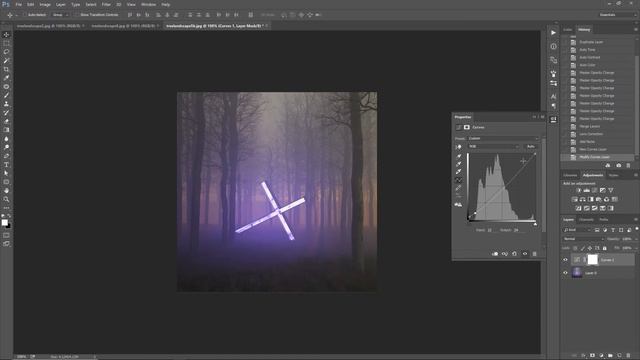Image resolution: width=640 pixels, height=360 pixels.
Task: Switch to the Channels tab
Action: [x=586, y=220]
